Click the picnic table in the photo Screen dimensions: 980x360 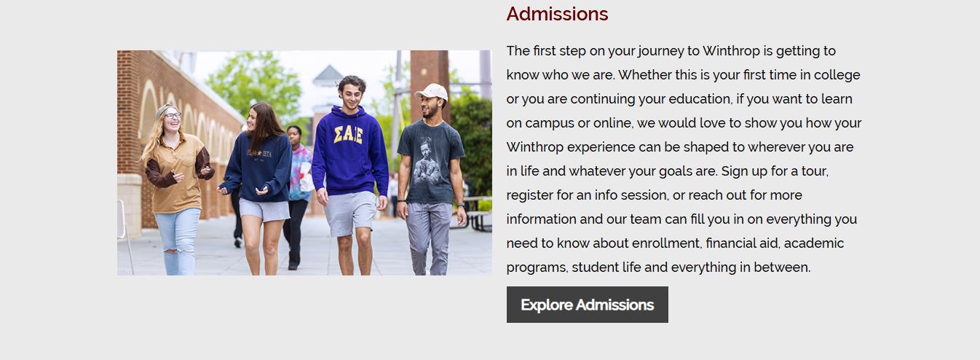478,213
